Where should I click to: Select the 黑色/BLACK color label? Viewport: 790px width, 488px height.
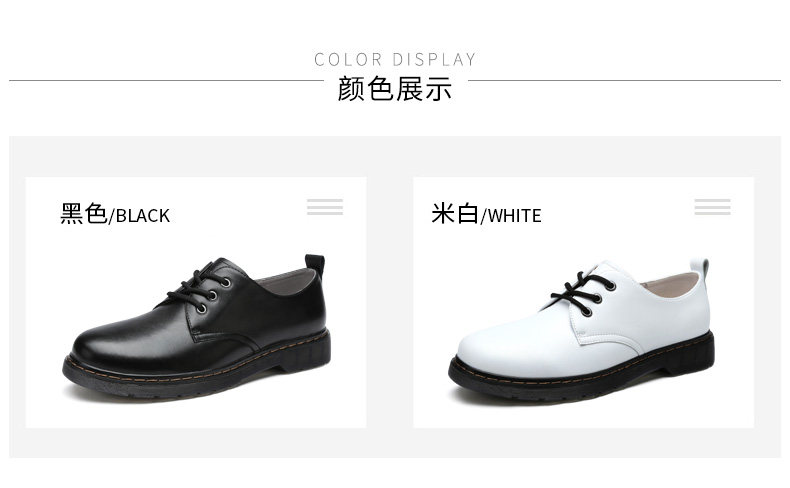click(115, 214)
